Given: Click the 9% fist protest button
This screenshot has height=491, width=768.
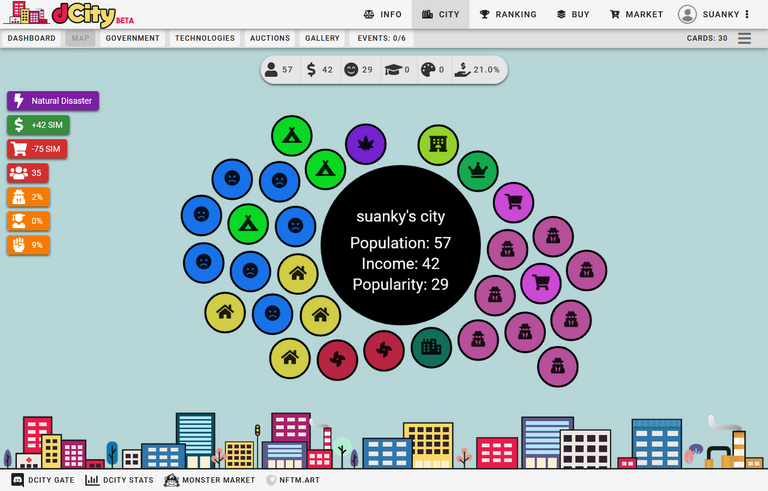Looking at the screenshot, I should click(x=28, y=245).
